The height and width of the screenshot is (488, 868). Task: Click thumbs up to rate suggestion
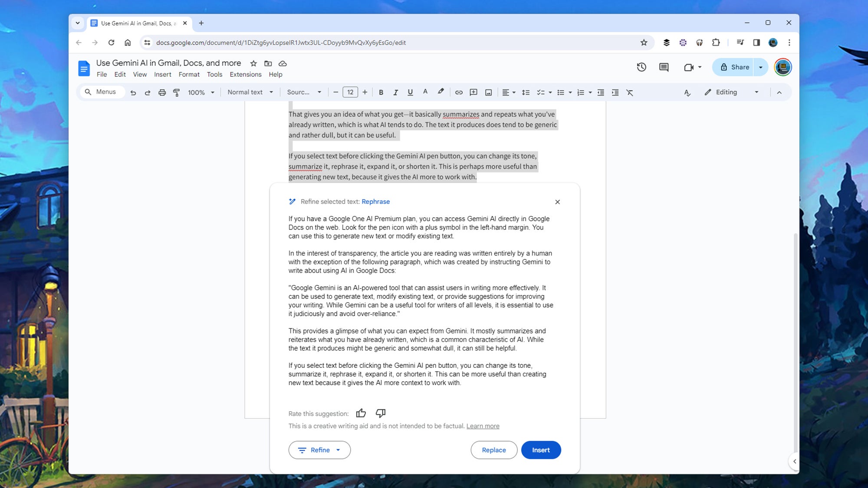pyautogui.click(x=361, y=413)
